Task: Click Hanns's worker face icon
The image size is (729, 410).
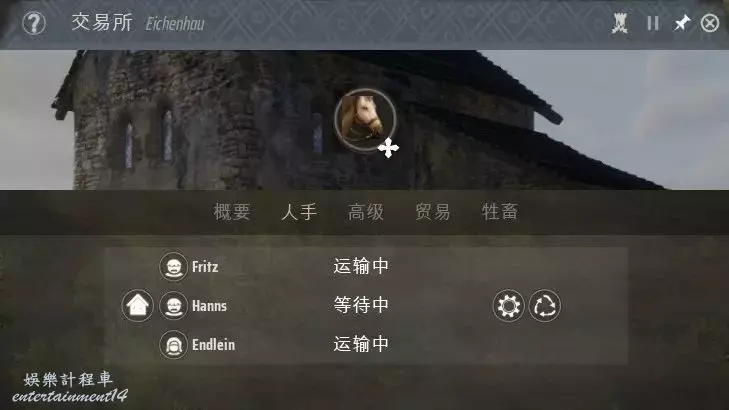Action: click(x=173, y=305)
